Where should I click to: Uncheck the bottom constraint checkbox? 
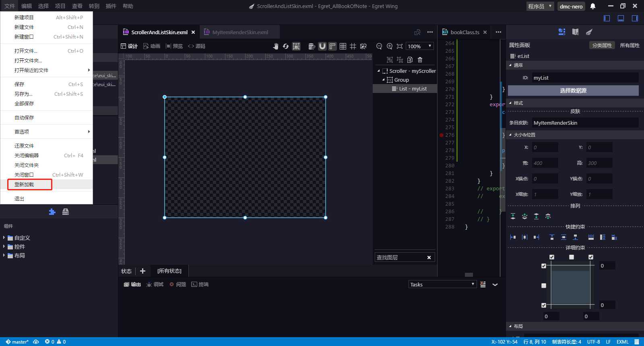click(x=544, y=305)
